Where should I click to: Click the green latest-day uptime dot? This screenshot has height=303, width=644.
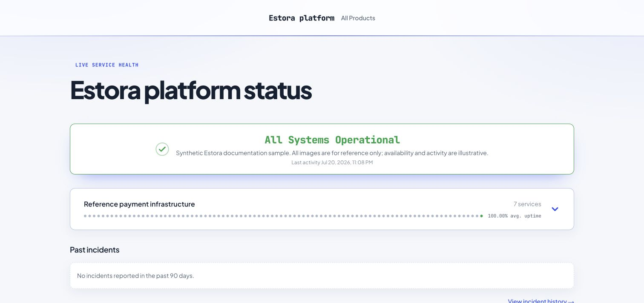(481, 216)
